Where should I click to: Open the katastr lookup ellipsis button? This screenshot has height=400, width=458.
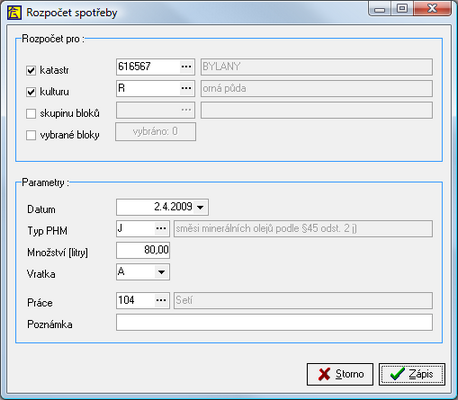(186, 67)
